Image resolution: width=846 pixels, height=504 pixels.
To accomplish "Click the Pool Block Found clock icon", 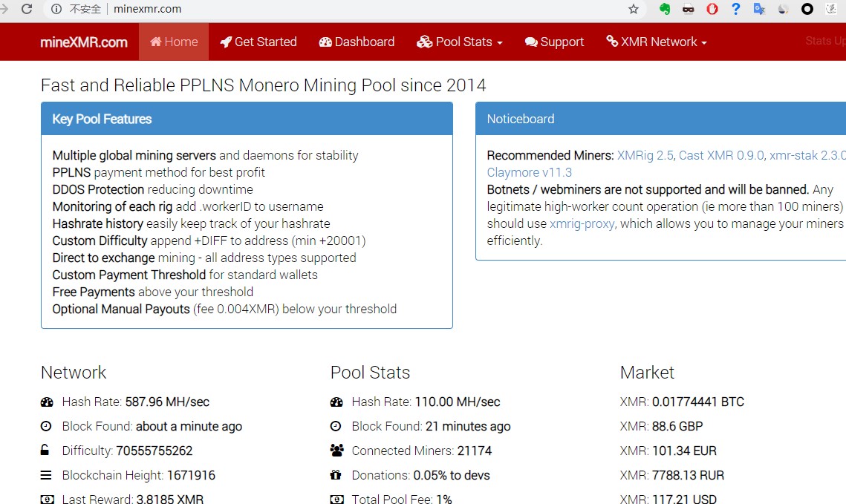I will pyautogui.click(x=336, y=426).
